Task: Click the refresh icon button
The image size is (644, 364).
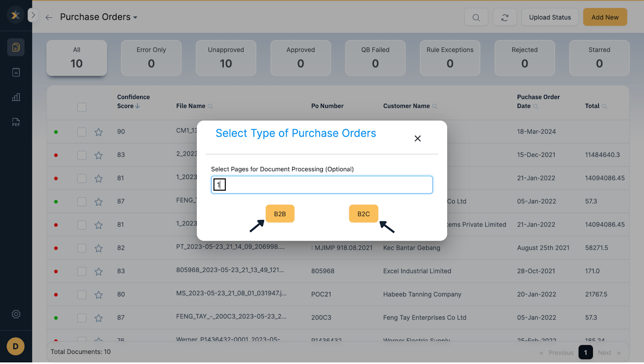Action: [505, 17]
